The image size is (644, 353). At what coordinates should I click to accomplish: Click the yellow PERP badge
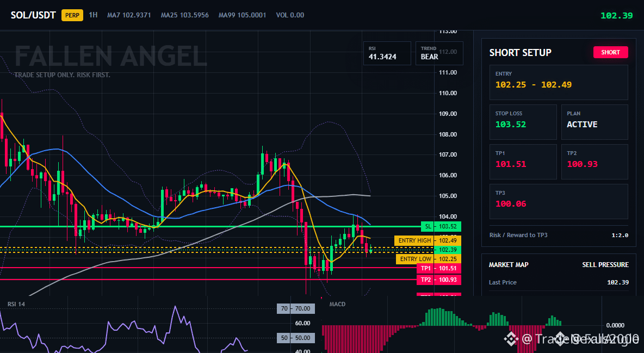72,15
